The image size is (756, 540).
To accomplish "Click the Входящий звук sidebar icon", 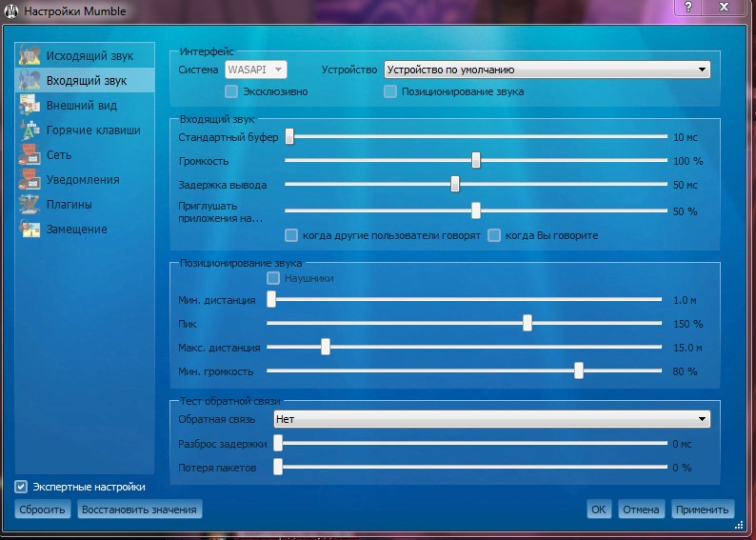I will coord(30,80).
